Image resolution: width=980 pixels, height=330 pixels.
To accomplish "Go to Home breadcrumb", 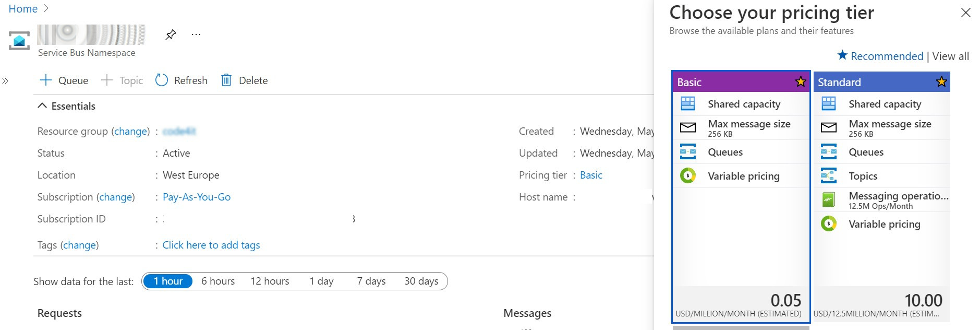I will [23, 9].
